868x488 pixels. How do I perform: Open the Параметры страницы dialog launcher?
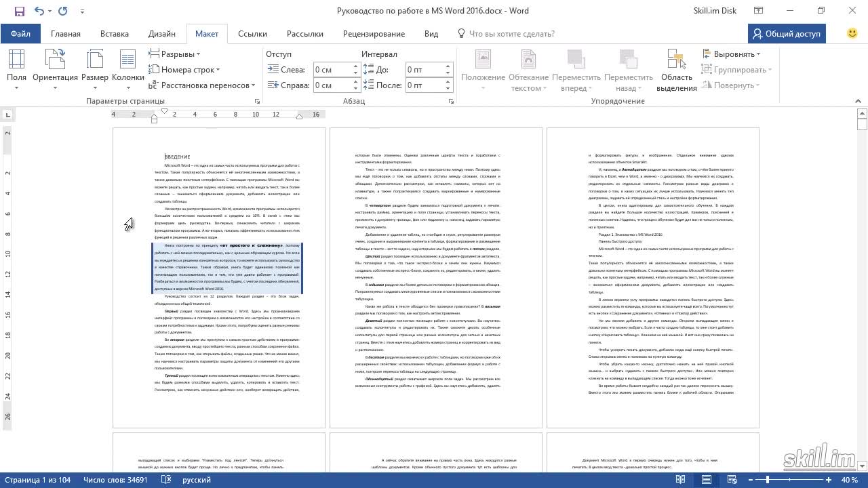[257, 101]
